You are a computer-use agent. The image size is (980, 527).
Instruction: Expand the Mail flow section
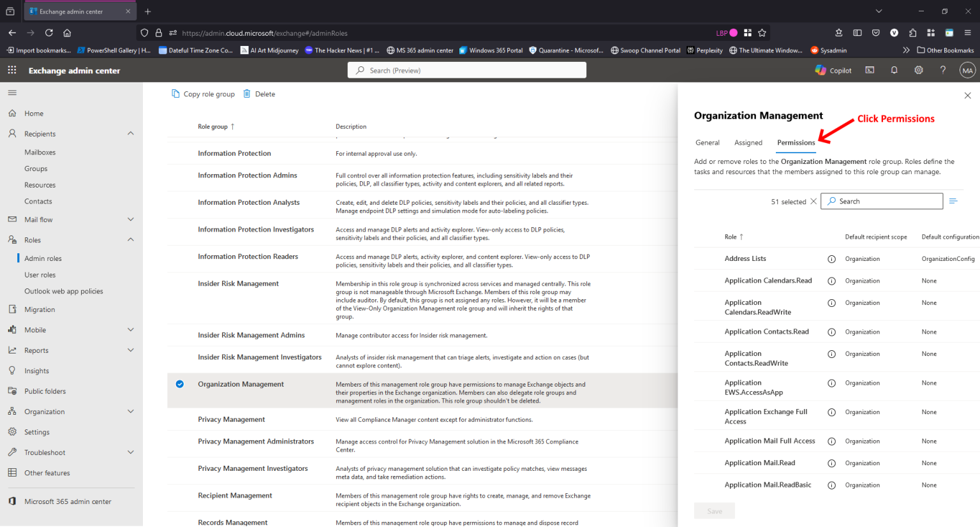pos(131,219)
